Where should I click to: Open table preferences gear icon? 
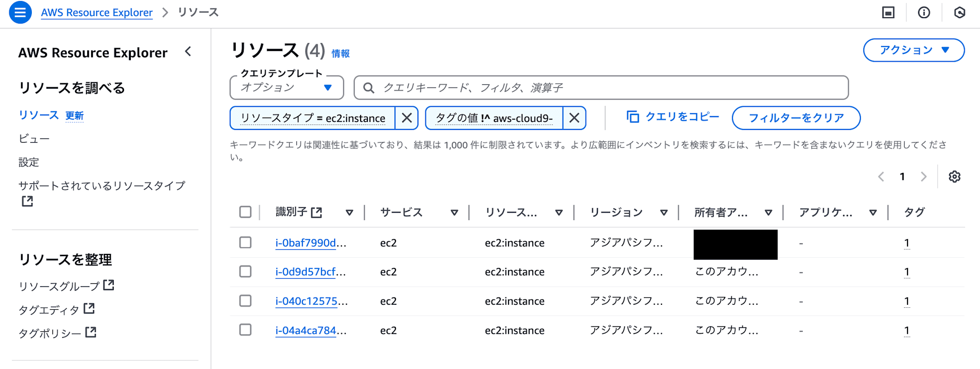(954, 176)
